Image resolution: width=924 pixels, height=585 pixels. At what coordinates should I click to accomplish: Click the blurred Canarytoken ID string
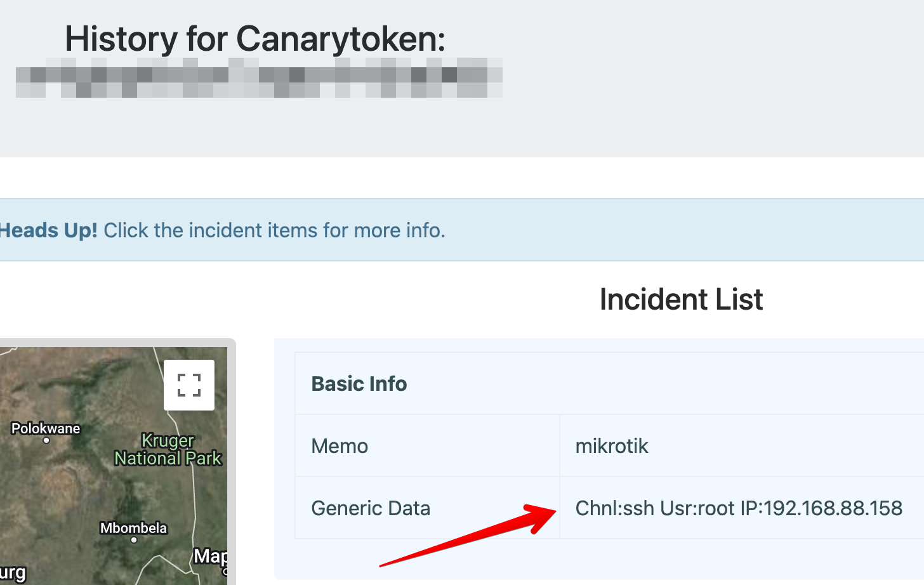click(259, 77)
